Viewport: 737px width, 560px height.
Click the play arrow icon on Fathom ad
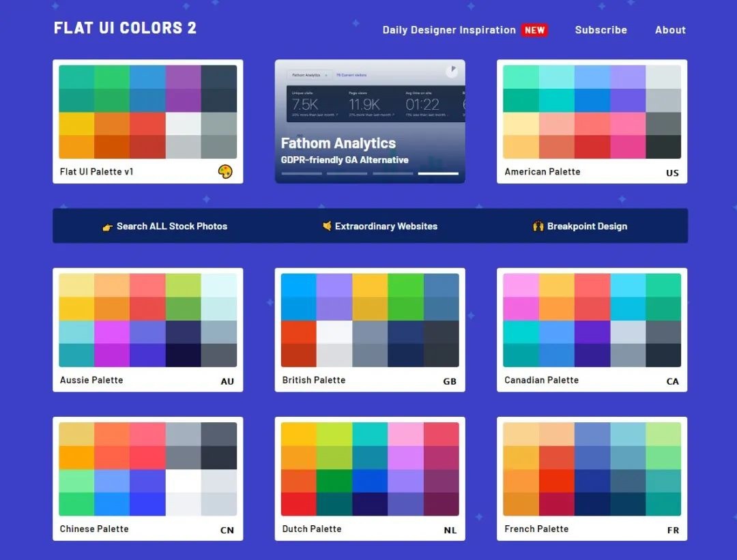point(452,70)
